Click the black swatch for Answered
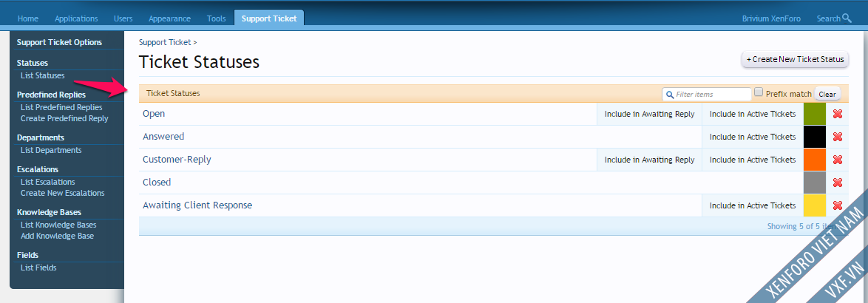 click(x=815, y=137)
